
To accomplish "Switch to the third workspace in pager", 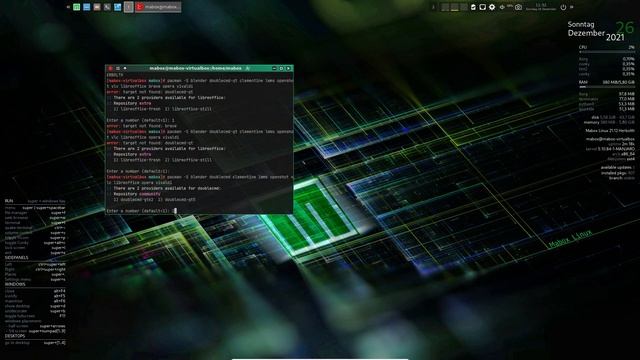I will click(464, 7).
